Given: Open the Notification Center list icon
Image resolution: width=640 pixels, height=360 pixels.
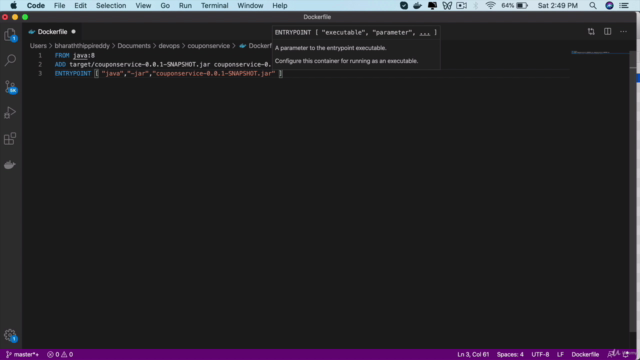Looking at the screenshot, I should pyautogui.click(x=624, y=6).
